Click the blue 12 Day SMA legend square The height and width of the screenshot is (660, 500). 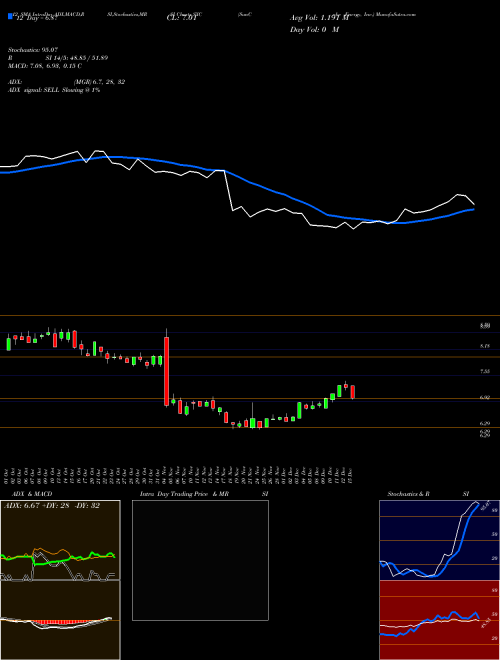point(10,16)
